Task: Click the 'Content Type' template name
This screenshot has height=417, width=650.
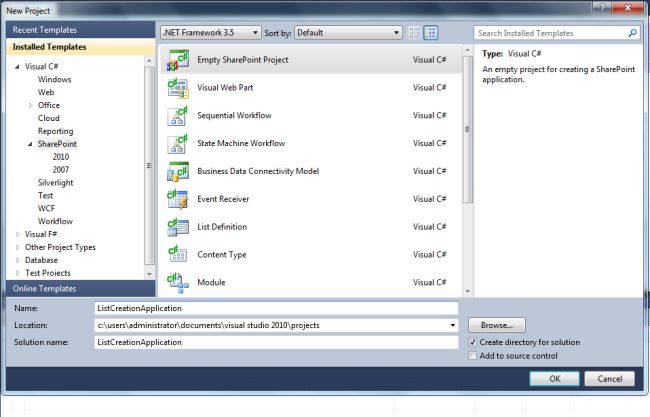Action: (222, 255)
